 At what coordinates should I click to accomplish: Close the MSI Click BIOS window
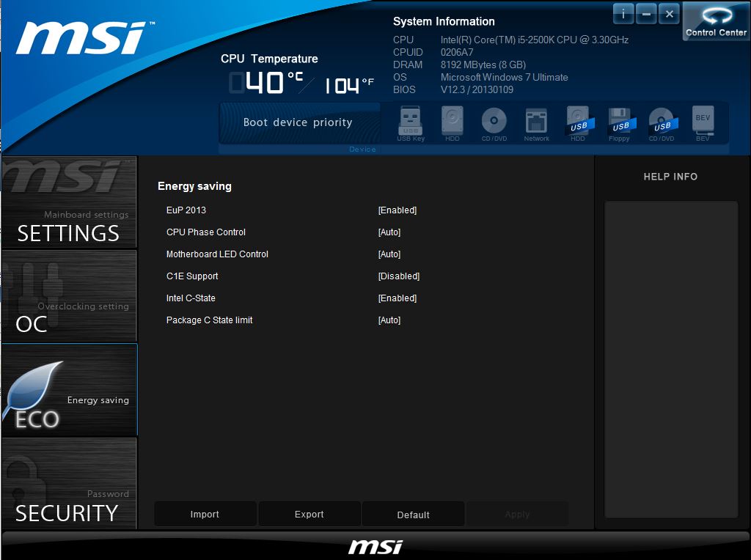click(669, 14)
